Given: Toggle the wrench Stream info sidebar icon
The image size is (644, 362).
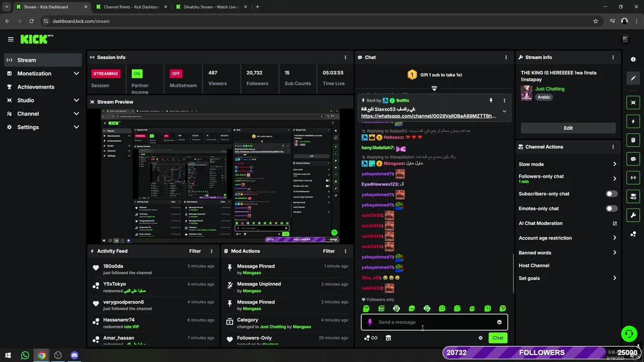Looking at the screenshot, I should pos(633,215).
